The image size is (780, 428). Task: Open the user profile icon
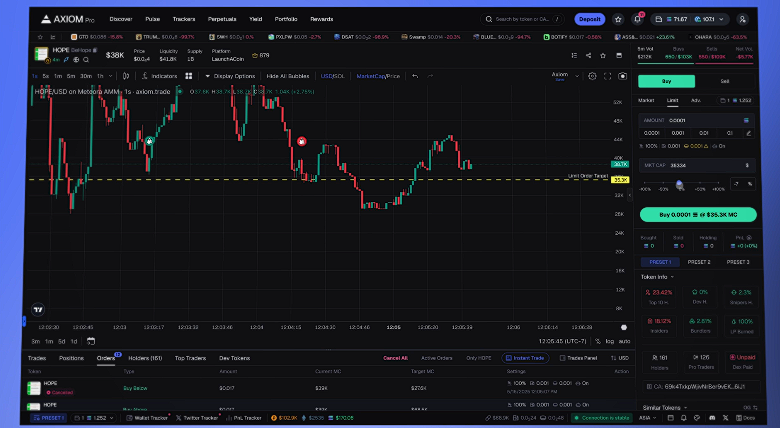[x=742, y=19]
